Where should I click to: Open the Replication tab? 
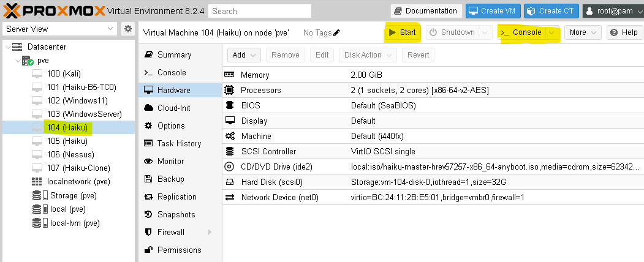(x=180, y=196)
